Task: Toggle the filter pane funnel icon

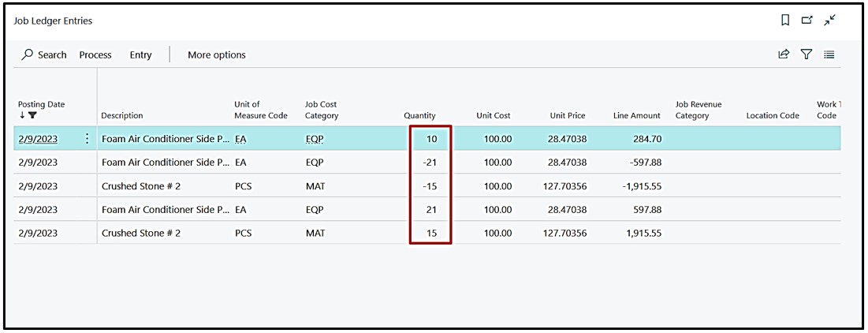Action: click(x=807, y=54)
